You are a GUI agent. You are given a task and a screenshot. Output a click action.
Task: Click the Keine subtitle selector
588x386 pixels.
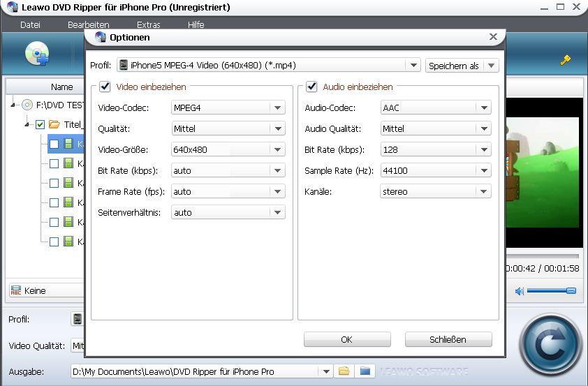click(47, 291)
